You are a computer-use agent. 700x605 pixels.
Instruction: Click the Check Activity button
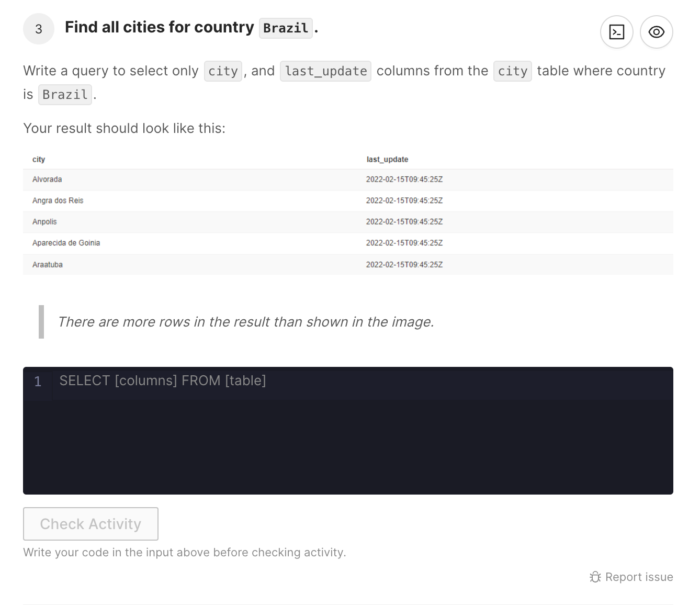(x=91, y=524)
